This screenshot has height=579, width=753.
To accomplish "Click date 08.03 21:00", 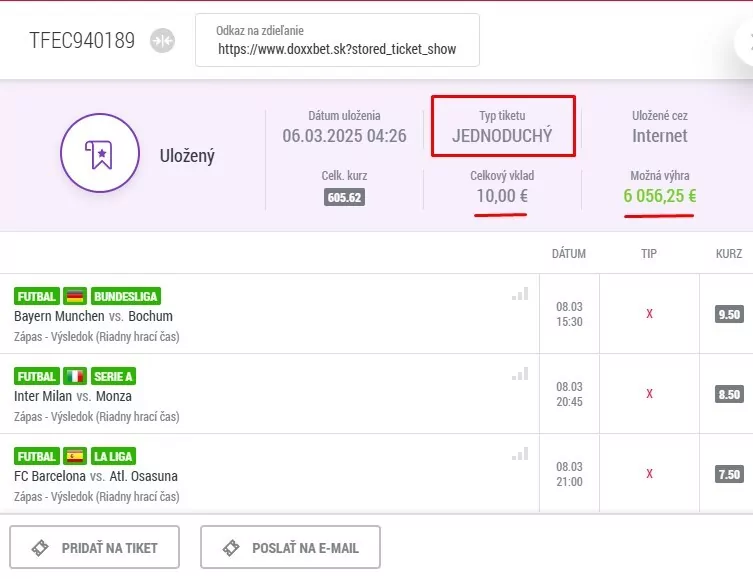I will pos(570,474).
